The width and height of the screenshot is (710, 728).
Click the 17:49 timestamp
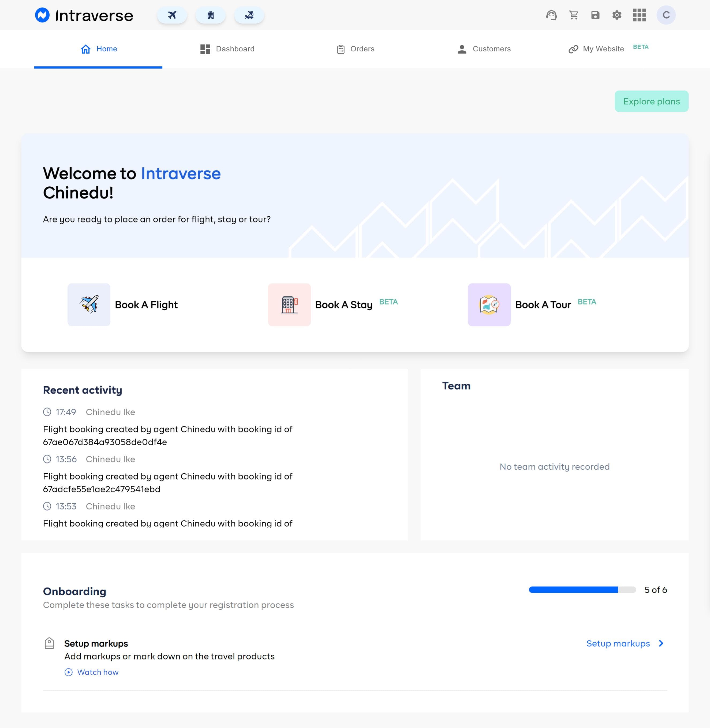66,412
